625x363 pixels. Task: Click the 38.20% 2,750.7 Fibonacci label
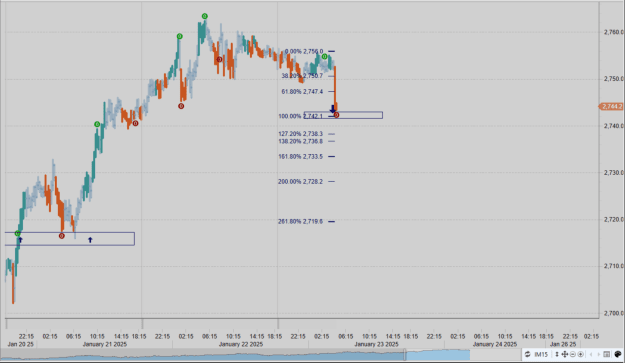click(302, 76)
